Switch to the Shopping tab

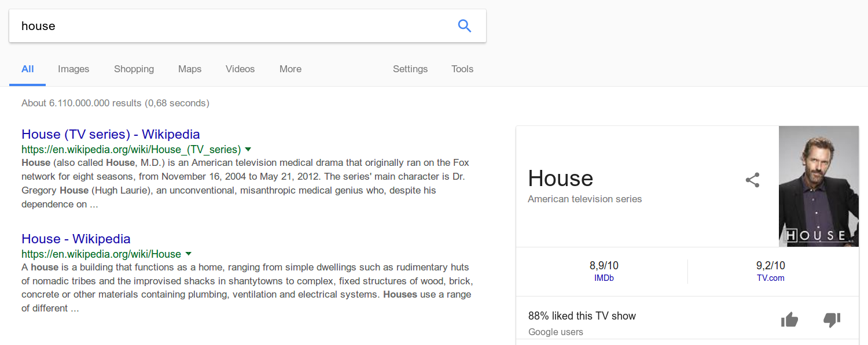pos(134,69)
